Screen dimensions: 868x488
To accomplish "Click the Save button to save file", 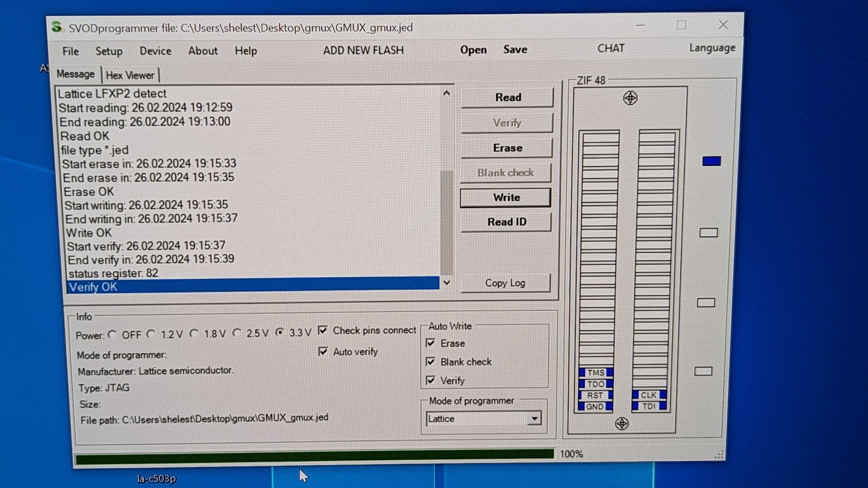I will tap(515, 48).
